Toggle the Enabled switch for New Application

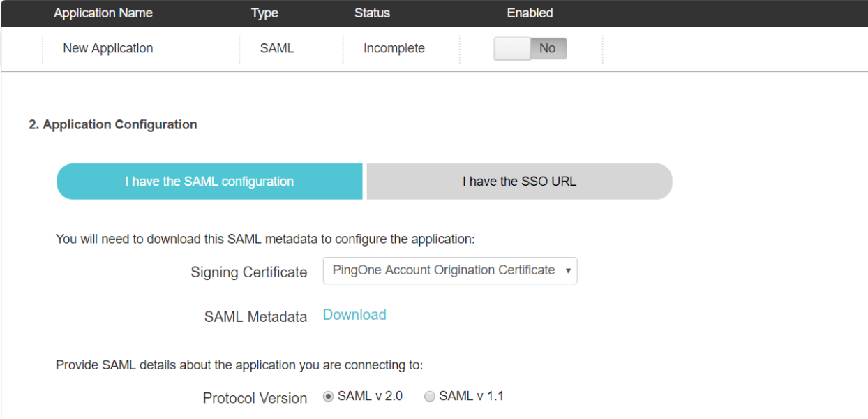(529, 48)
